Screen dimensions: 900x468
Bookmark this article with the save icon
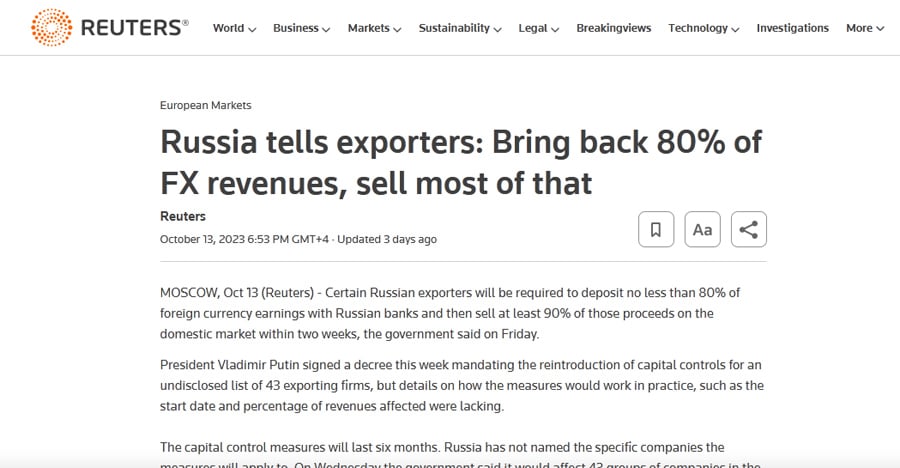pos(656,229)
